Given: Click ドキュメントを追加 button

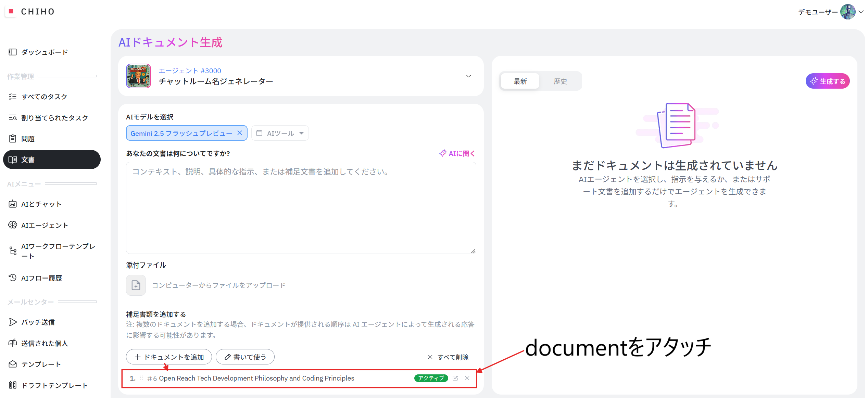Looking at the screenshot, I should click(x=169, y=357).
